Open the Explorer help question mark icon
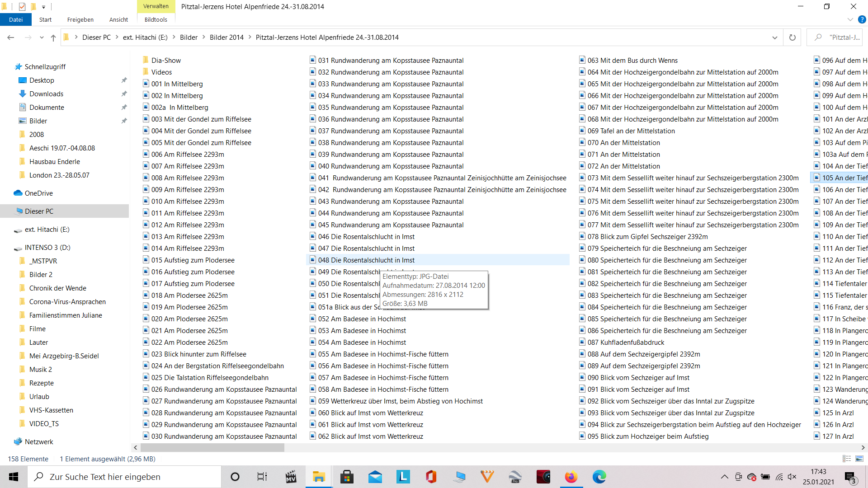 (862, 19)
